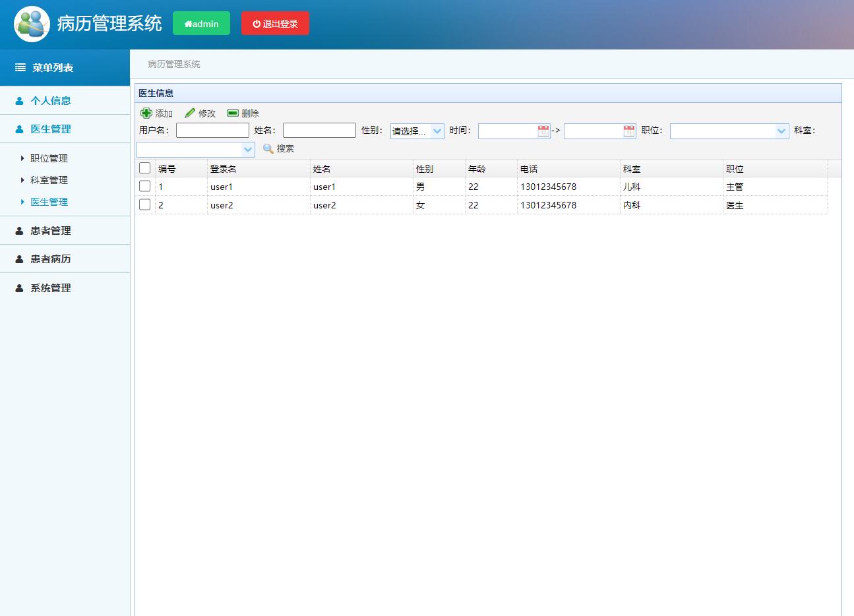Image resolution: width=854 pixels, height=616 pixels.
Task: Click the green admin button
Action: (201, 24)
